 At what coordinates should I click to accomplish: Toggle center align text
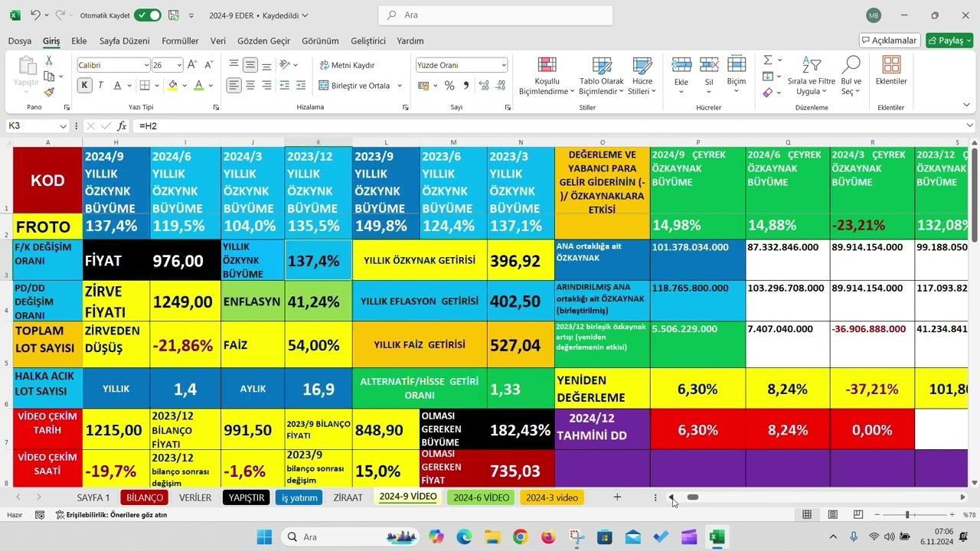point(250,86)
